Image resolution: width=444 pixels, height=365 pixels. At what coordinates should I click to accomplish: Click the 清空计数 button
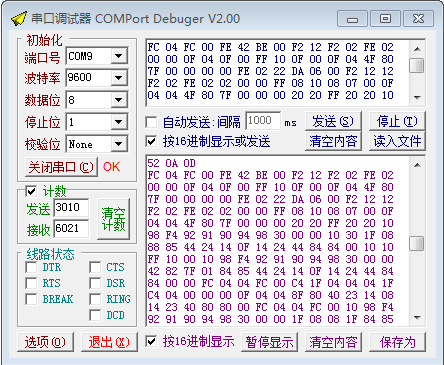113,219
